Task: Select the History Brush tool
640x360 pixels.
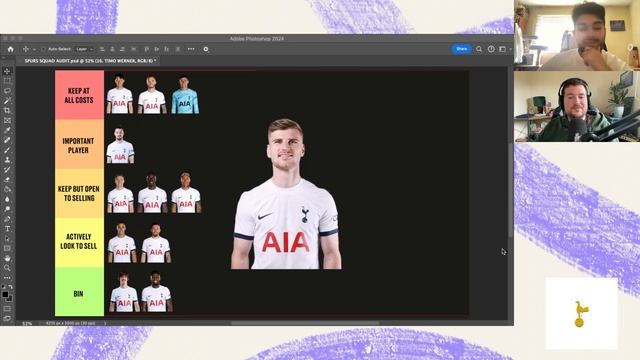Action: click(7, 170)
